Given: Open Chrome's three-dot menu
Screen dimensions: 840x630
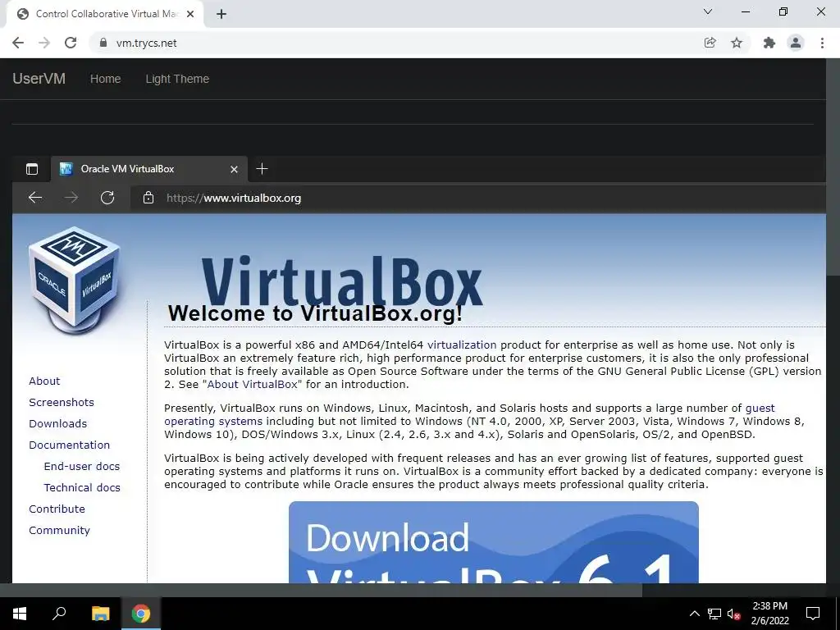Looking at the screenshot, I should click(822, 43).
